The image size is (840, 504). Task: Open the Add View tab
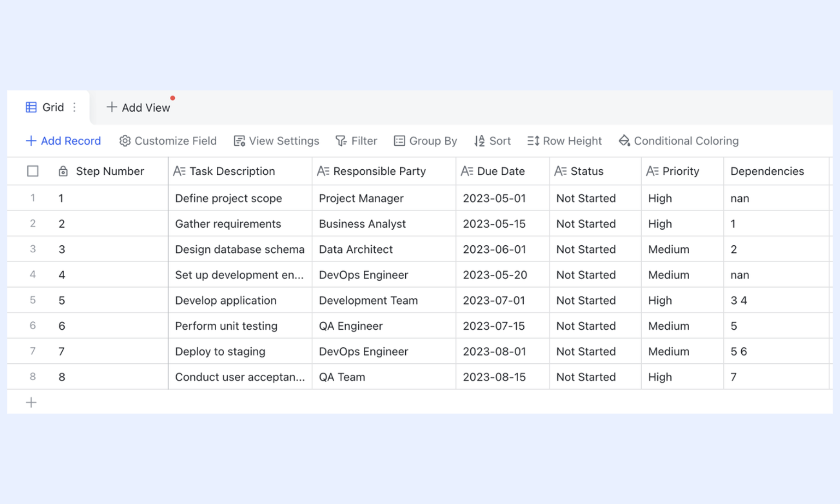(138, 108)
